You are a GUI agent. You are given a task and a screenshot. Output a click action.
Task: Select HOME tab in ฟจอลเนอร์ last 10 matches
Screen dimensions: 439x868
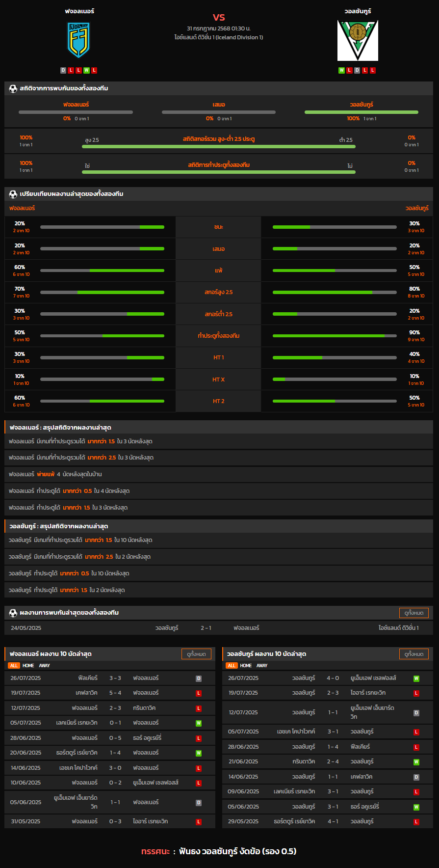28,666
